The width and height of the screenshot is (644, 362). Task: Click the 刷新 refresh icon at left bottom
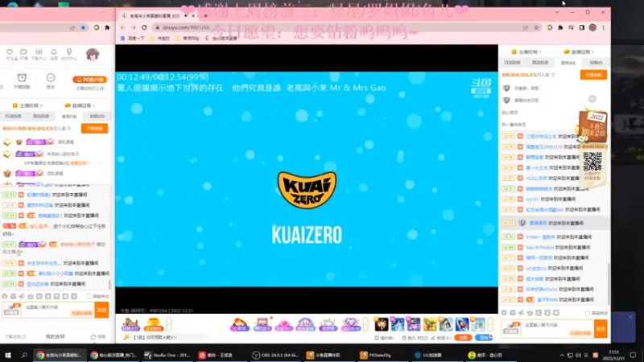point(98,336)
